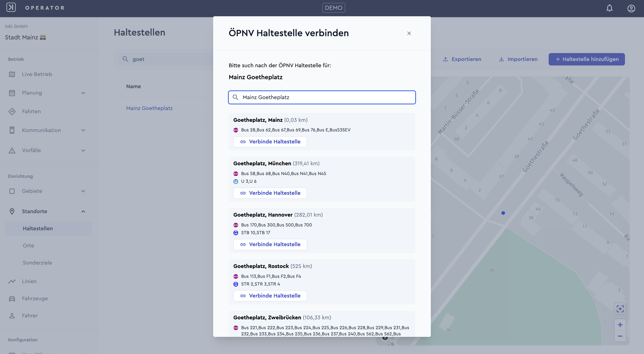Click the Kommunikation phone icon
The image size is (644, 354).
(12, 130)
